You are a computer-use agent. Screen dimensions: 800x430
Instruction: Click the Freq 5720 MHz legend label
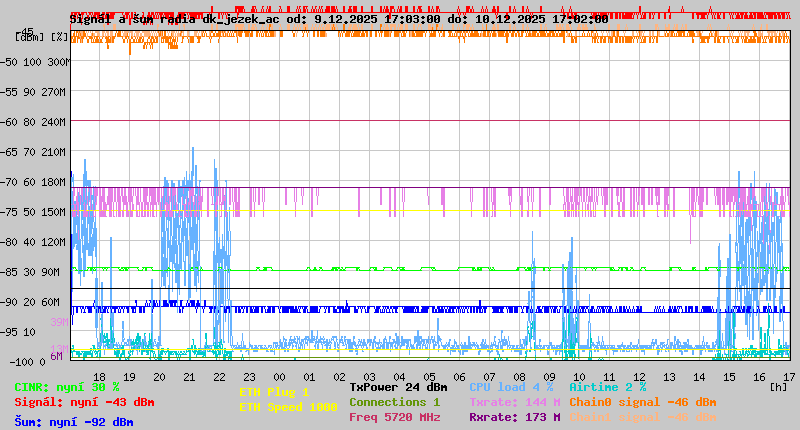pyautogui.click(x=394, y=417)
